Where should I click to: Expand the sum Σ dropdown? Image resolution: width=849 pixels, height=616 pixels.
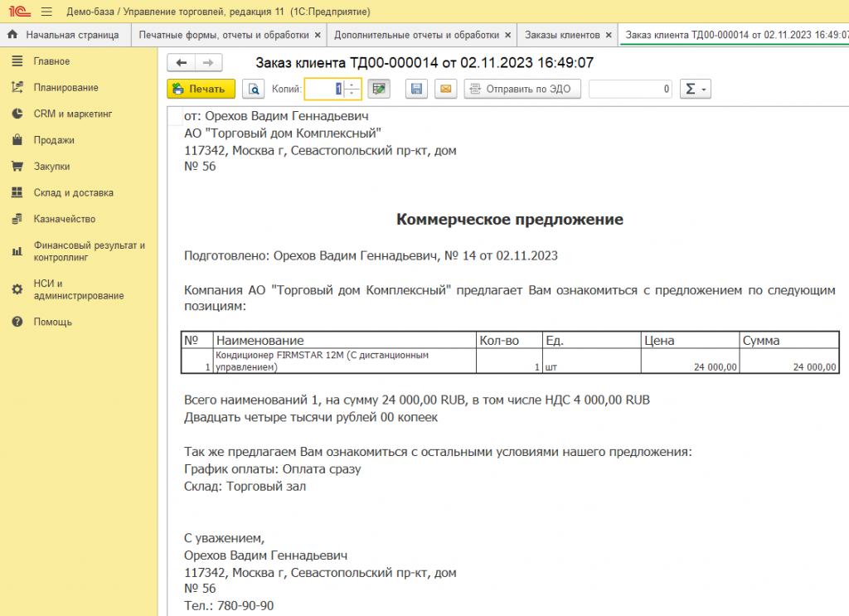[695, 90]
